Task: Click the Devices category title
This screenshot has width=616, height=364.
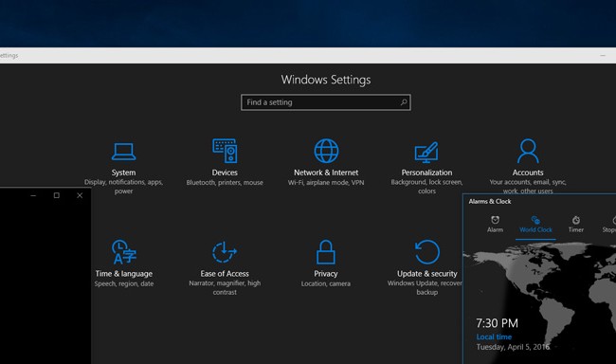Action: [x=225, y=173]
